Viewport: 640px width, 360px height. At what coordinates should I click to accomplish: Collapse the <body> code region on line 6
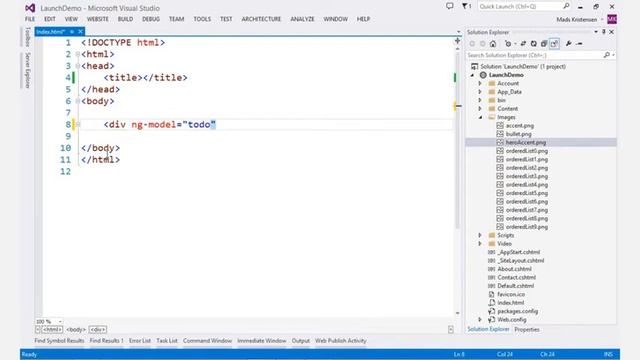pyautogui.click(x=78, y=101)
